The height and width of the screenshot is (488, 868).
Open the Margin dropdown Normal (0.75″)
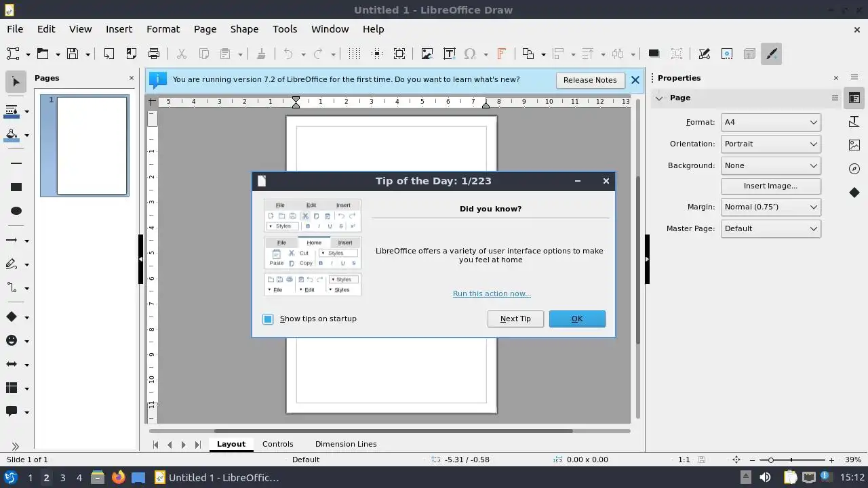point(771,207)
